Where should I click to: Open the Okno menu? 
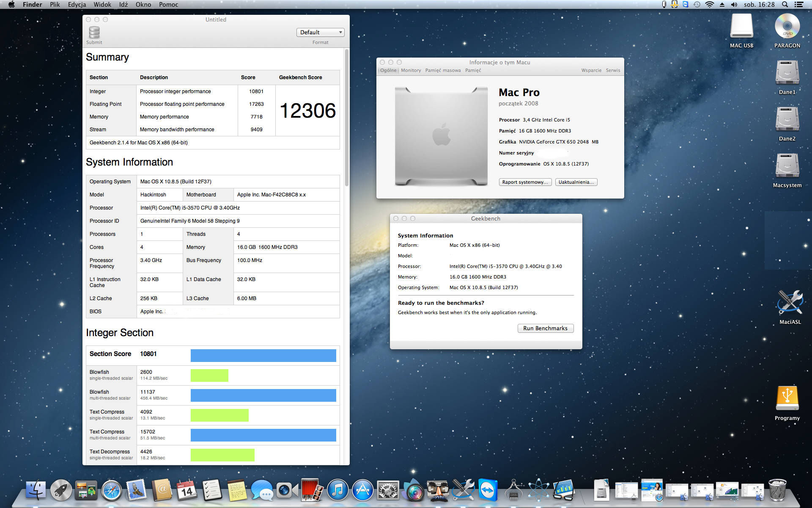click(x=143, y=5)
